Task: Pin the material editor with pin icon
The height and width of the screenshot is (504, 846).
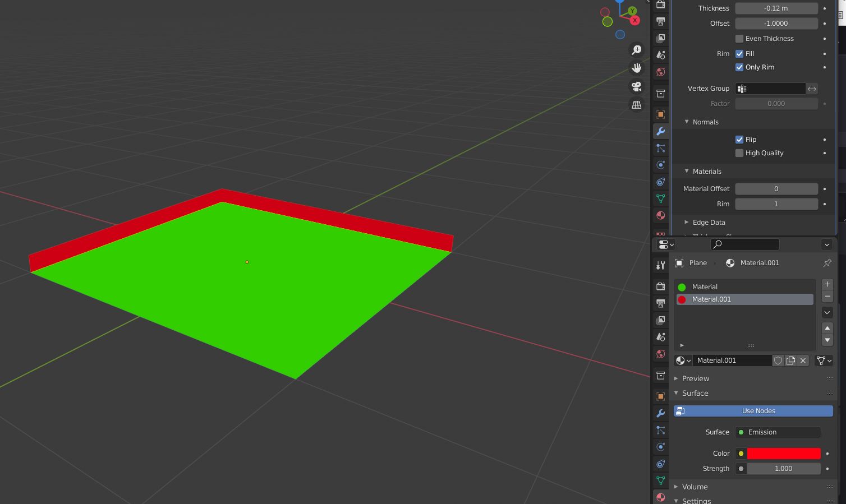Action: coord(827,263)
